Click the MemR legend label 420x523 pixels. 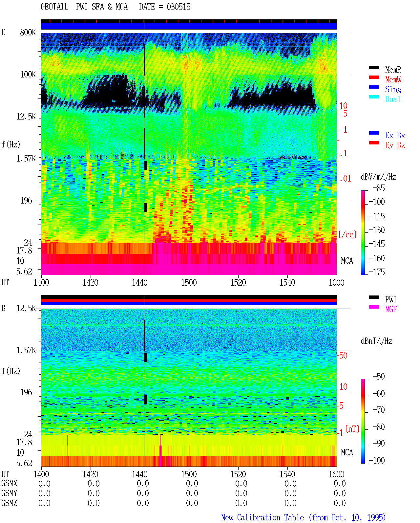pos(393,70)
